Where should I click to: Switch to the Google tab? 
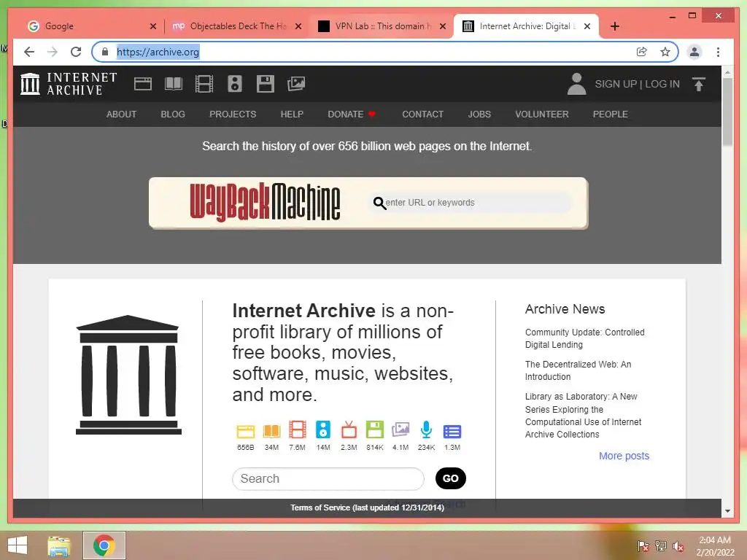[x=90, y=26]
